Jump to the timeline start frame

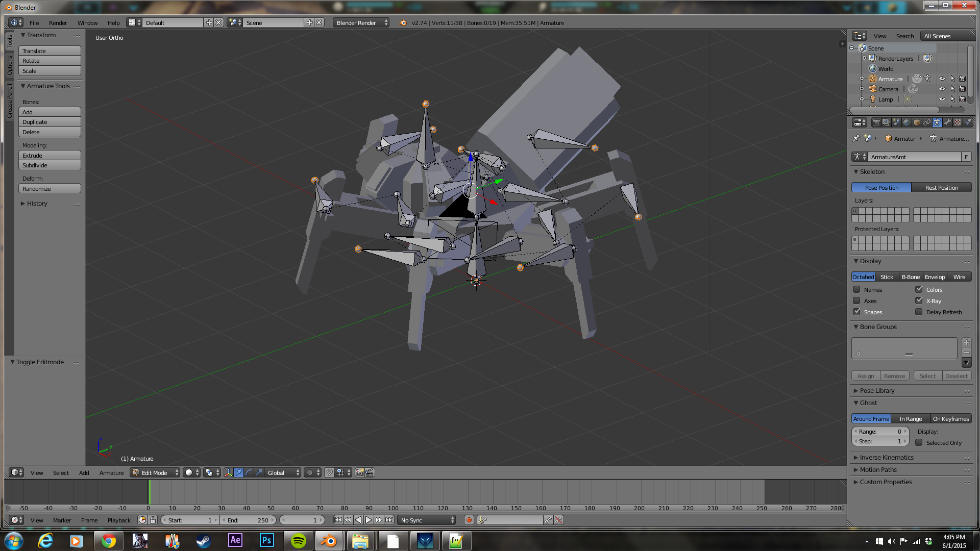click(338, 520)
